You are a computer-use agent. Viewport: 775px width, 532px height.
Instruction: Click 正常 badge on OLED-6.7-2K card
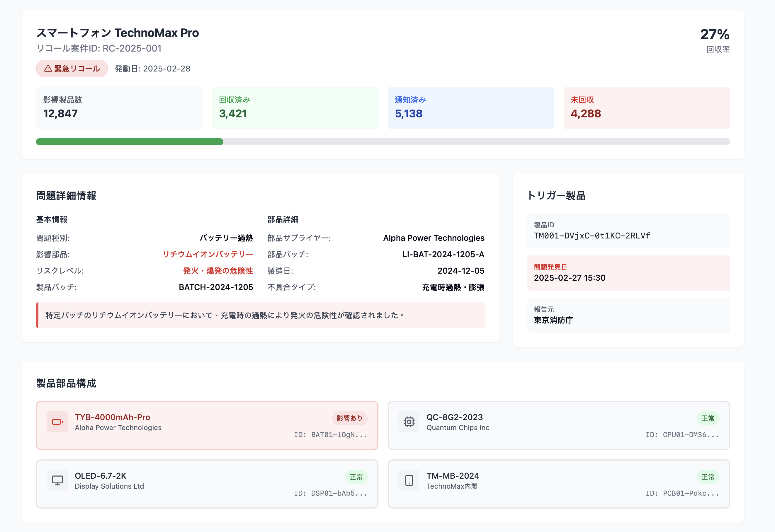point(356,477)
